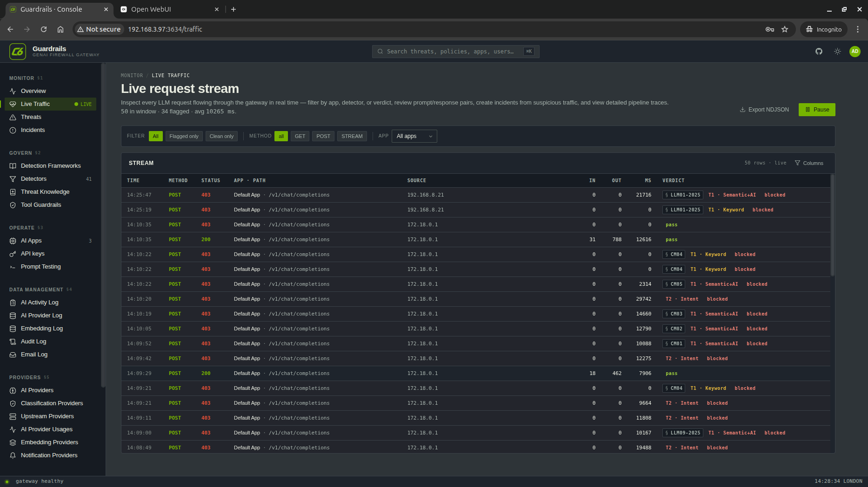Viewport: 868px width, 487px height.
Task: Export NDJSON of the stream
Action: 764,110
